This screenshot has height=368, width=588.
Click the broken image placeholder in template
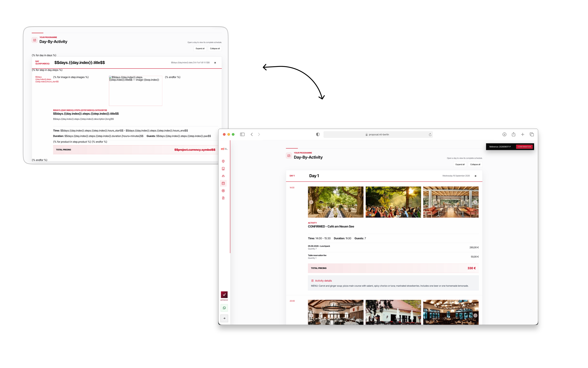pos(136,91)
